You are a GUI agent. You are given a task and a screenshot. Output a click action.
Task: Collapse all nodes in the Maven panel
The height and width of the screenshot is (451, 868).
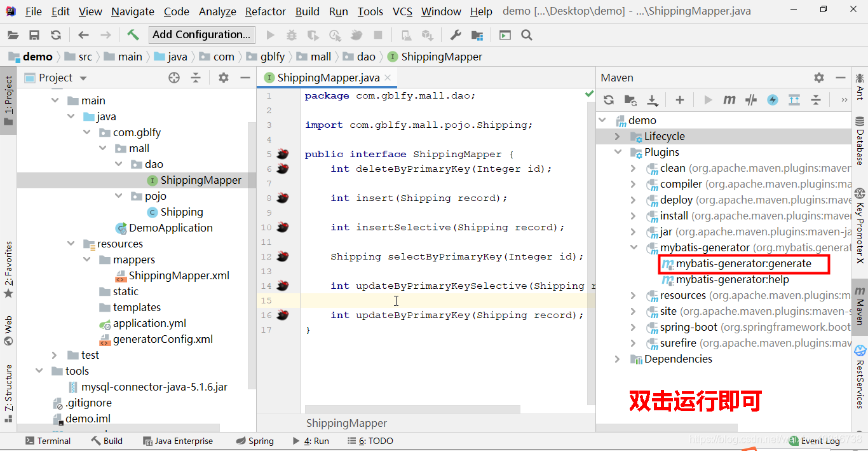coord(816,100)
